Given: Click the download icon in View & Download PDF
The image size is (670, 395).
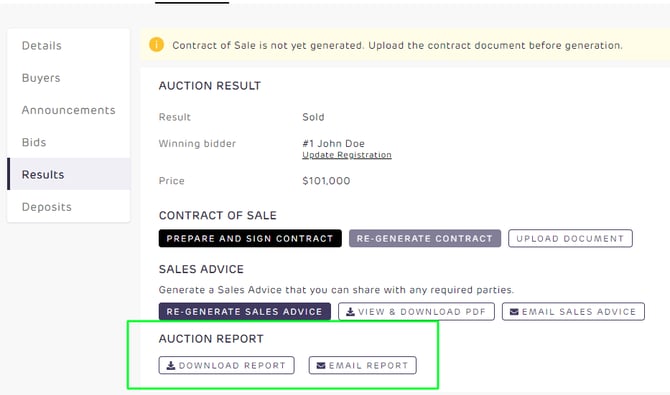Looking at the screenshot, I should point(350,312).
